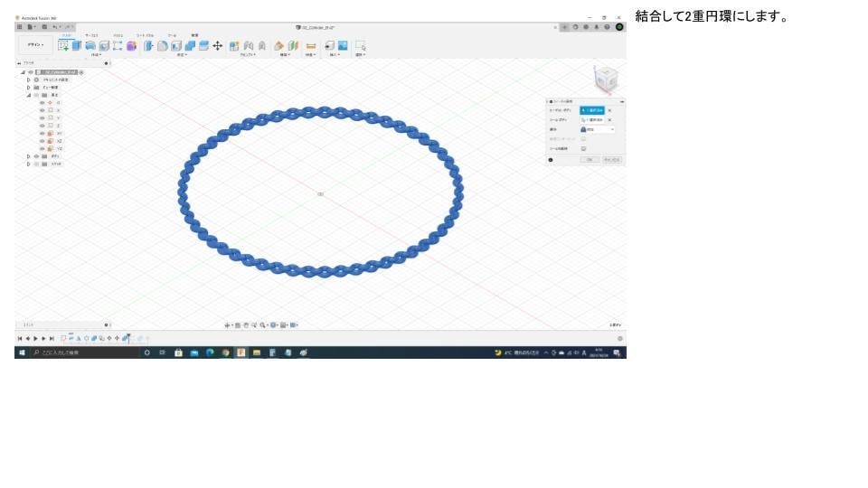Expand the Document Settings tree node

click(x=29, y=80)
